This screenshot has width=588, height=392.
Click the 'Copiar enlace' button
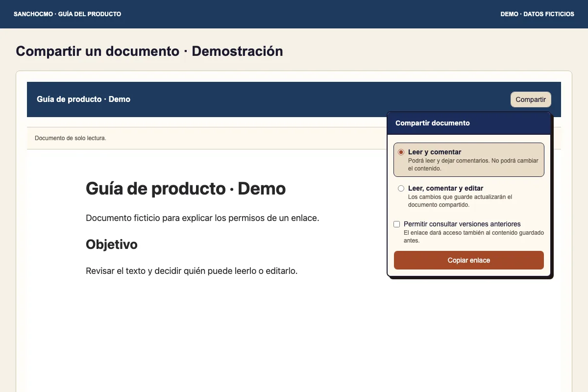pyautogui.click(x=469, y=260)
